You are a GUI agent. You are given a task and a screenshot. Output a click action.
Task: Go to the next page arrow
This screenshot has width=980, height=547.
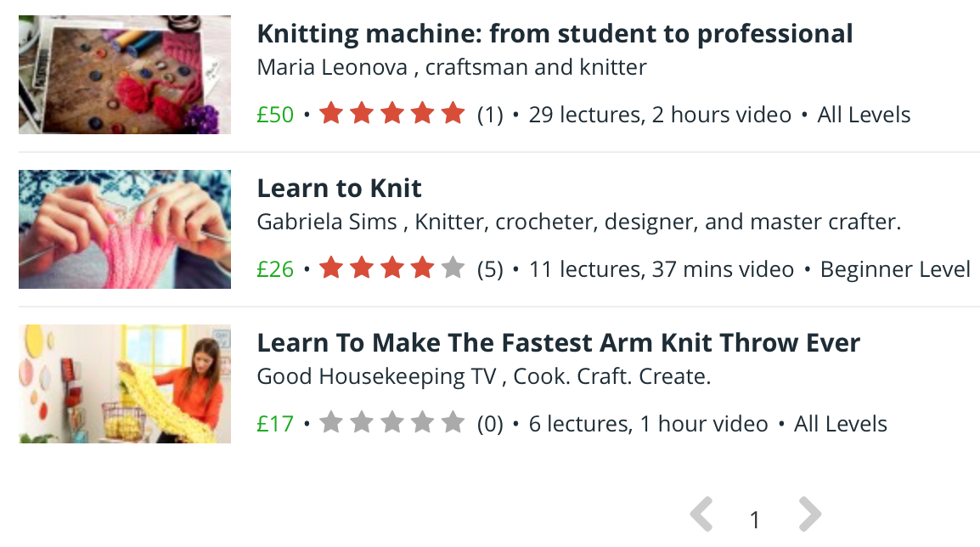pyautogui.click(x=810, y=516)
